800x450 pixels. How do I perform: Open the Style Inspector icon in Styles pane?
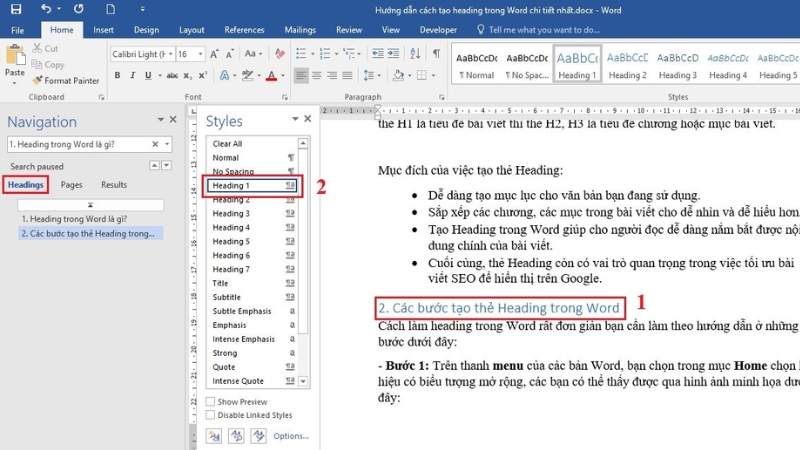pos(235,436)
